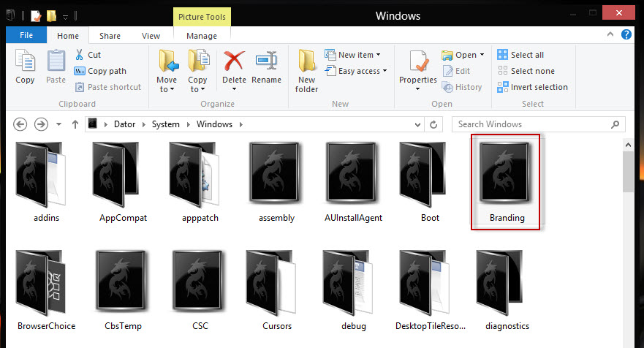Click Invert selection in the ribbon
The width and height of the screenshot is (644, 348).
[x=533, y=87]
